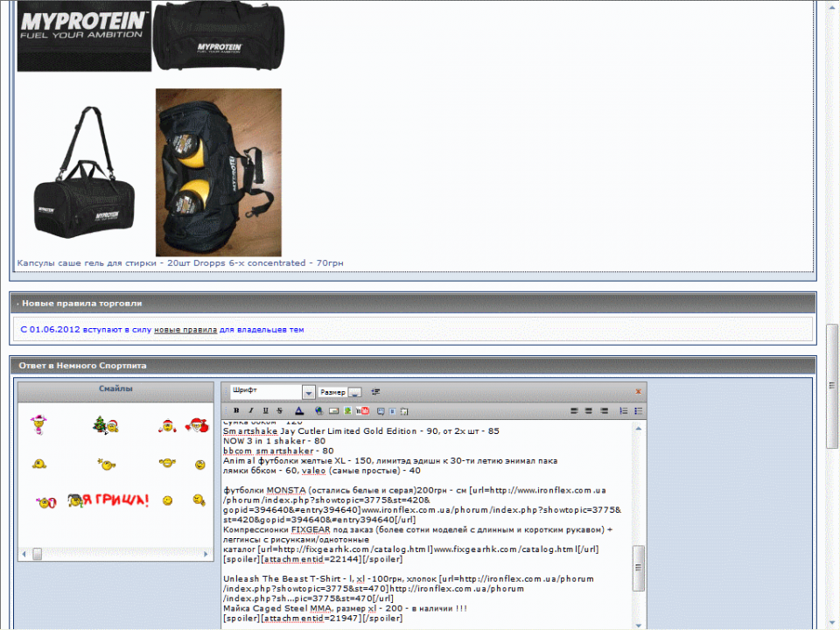Apply strikethrough formatting to text

(x=279, y=410)
